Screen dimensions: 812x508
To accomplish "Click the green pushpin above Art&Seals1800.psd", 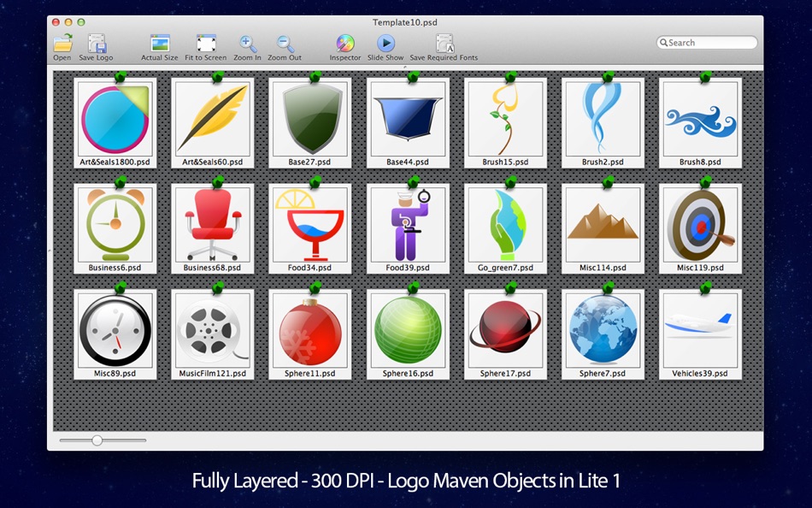I will point(121,77).
